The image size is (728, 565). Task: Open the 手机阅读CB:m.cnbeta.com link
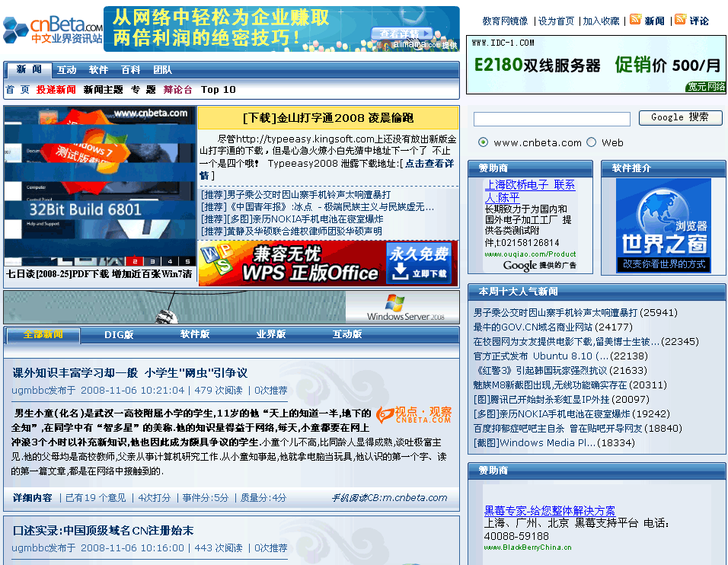point(389,498)
